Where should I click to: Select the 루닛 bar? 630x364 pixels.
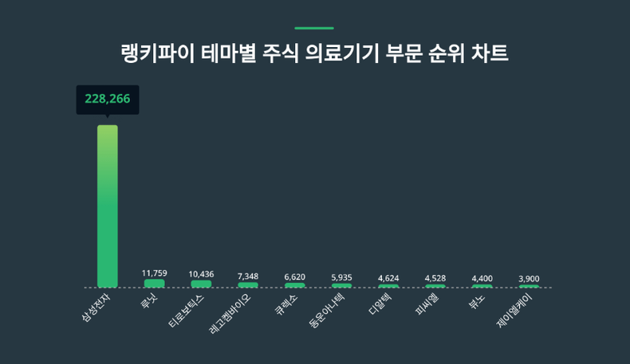154,284
